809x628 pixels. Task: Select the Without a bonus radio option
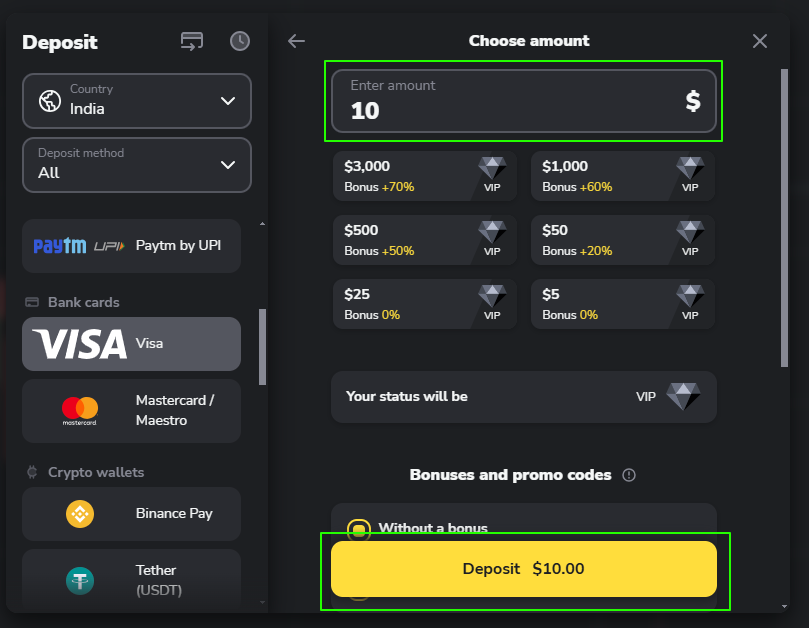358,529
